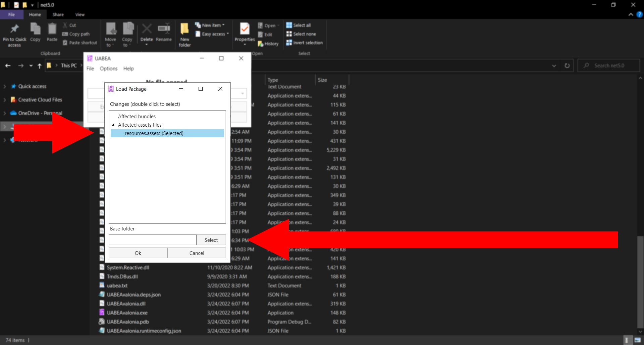This screenshot has width=644, height=345.
Task: Select uabea.txt file
Action: [117, 285]
